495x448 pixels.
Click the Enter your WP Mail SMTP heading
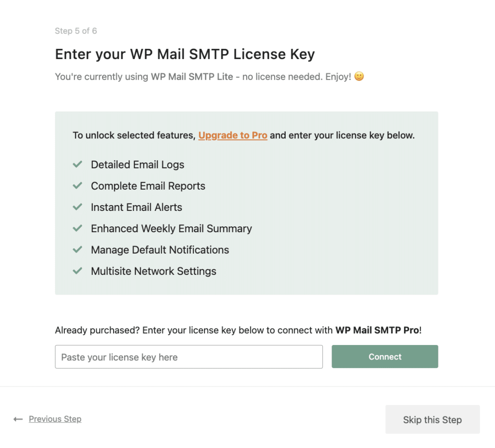pos(185,54)
